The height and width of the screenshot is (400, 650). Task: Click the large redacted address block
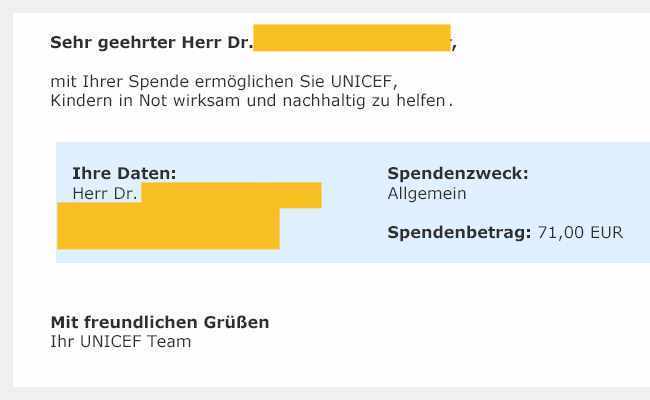click(168, 226)
